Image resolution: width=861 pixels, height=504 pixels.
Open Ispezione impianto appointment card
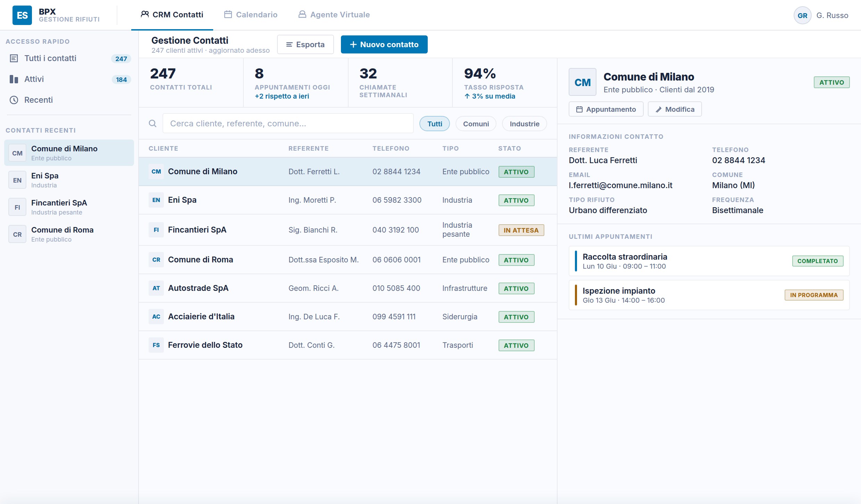[x=709, y=295]
